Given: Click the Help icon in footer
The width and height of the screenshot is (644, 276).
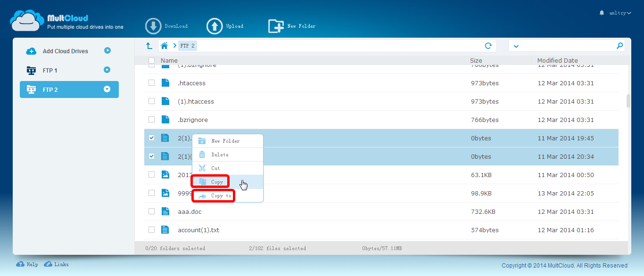Looking at the screenshot, I should 20,264.
